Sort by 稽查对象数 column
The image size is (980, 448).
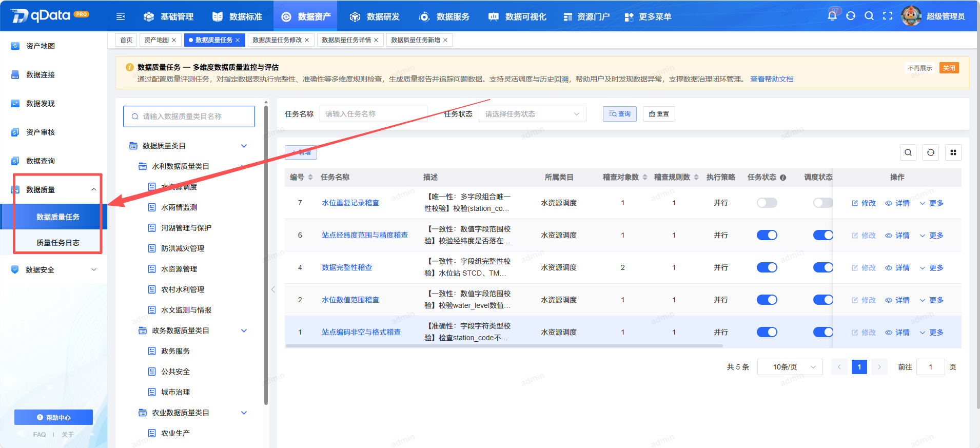(645, 177)
